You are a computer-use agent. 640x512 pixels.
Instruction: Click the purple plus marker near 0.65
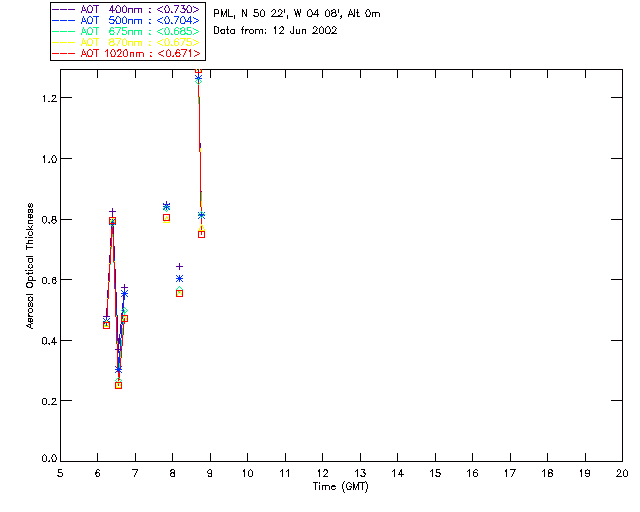179,267
